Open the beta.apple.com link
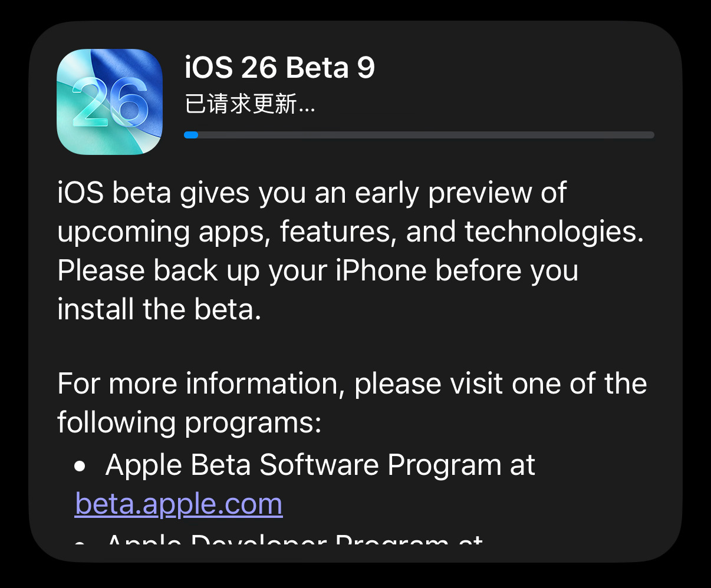711x588 pixels. pyautogui.click(x=179, y=504)
